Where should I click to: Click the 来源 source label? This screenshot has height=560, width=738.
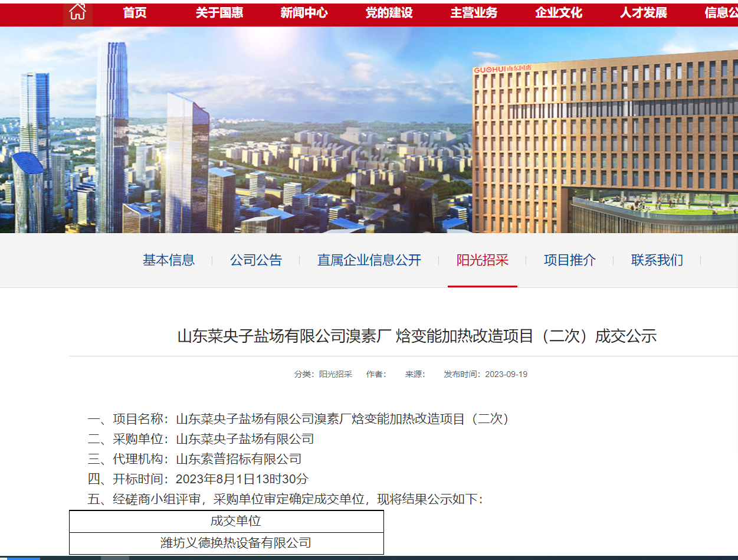[415, 374]
